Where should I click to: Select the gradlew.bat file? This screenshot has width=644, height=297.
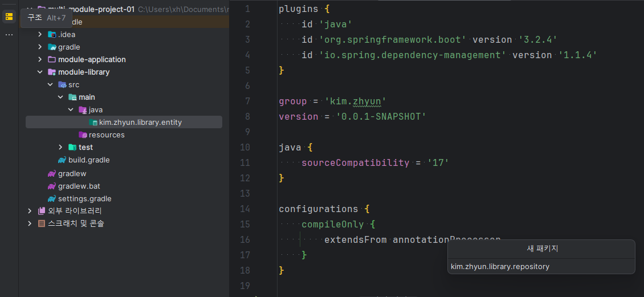(x=79, y=186)
